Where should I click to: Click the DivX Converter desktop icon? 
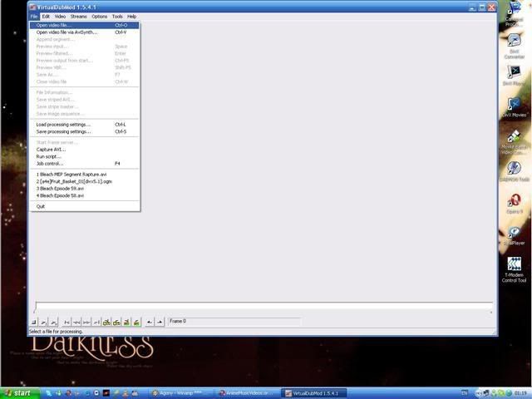(x=515, y=47)
